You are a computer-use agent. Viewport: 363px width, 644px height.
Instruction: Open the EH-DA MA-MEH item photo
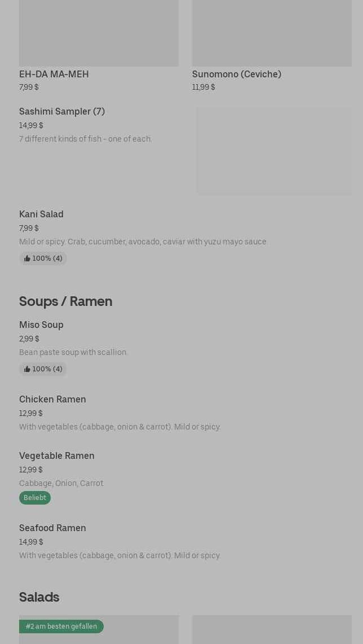pos(99,33)
